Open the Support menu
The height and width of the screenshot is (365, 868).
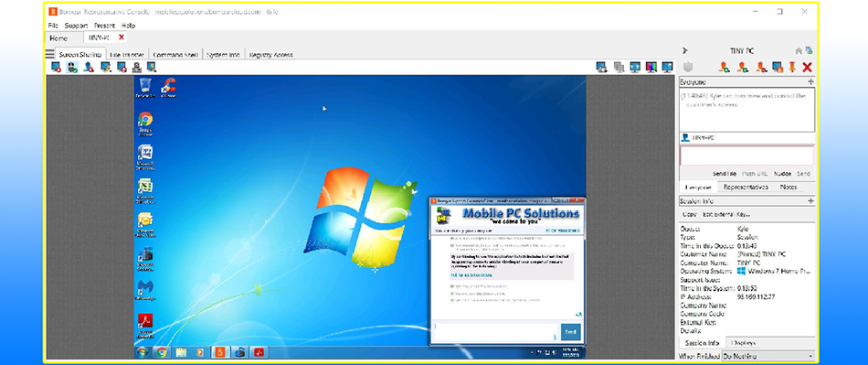(76, 26)
